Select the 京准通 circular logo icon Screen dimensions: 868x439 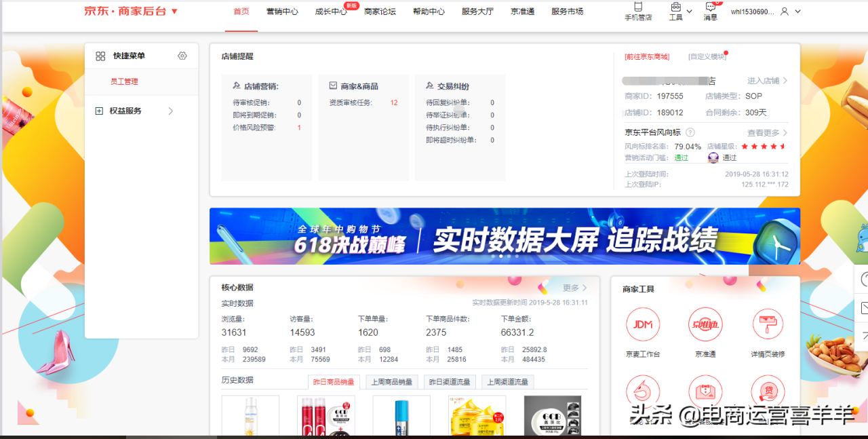coord(705,324)
